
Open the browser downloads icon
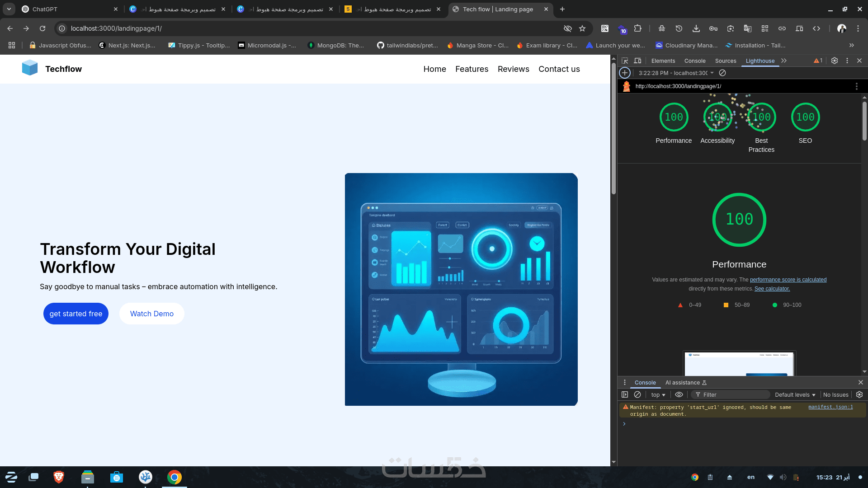tap(696, 28)
